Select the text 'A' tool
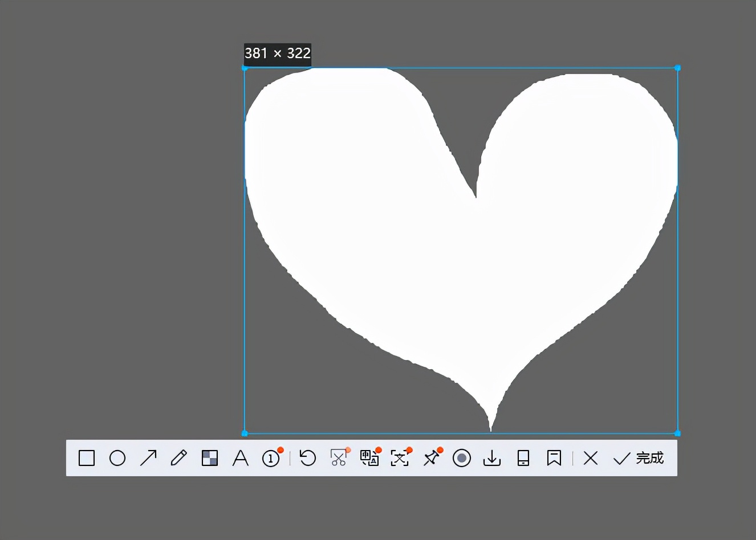756x540 pixels. [241, 458]
